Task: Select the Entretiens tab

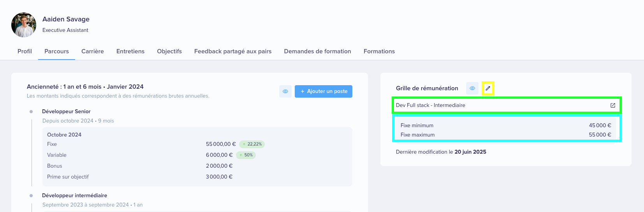Action: [130, 51]
